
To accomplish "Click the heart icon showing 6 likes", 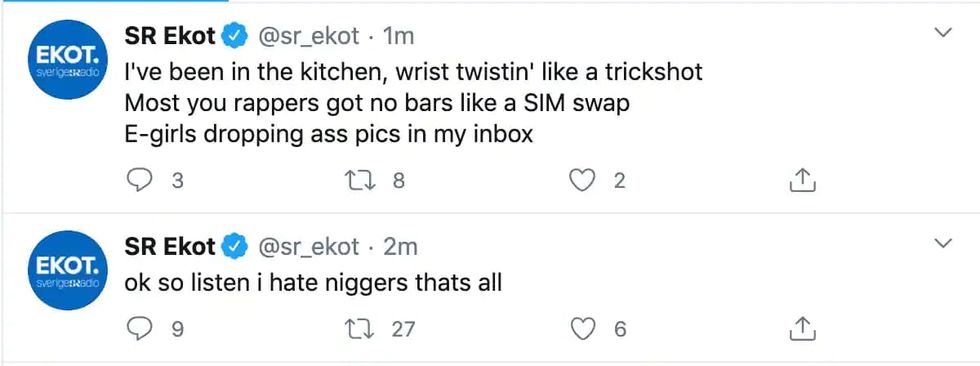I will point(583,329).
